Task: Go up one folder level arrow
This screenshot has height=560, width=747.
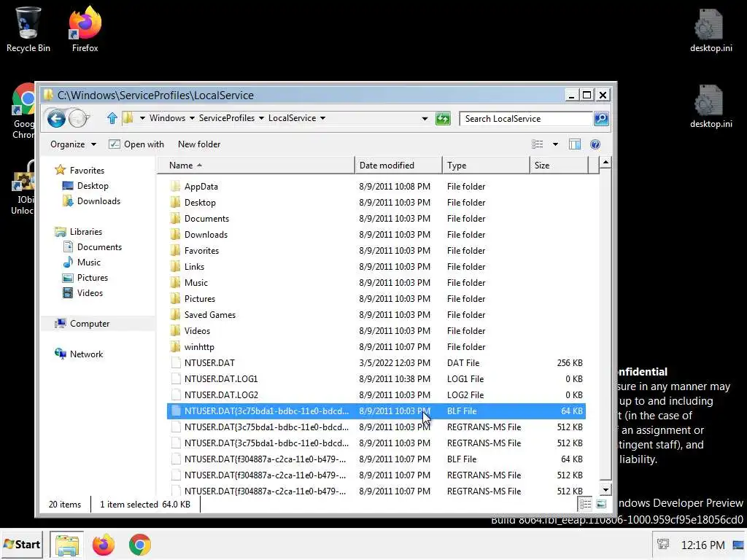Action: 112,118
